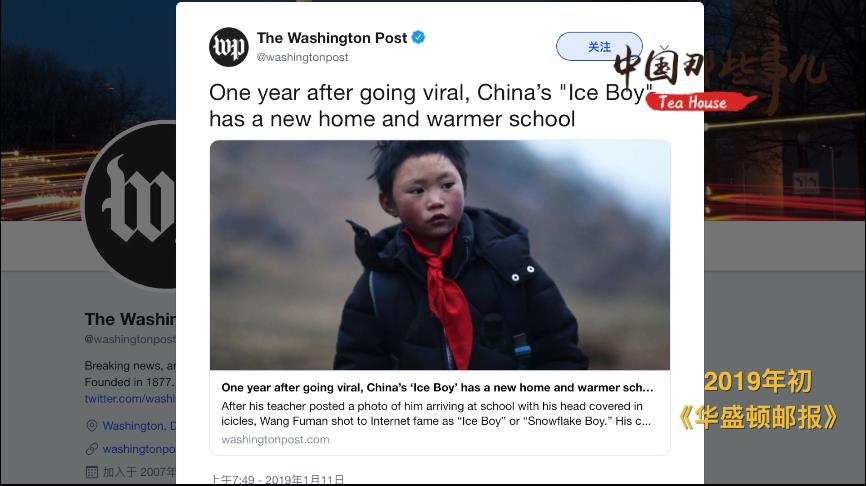866x486 pixels.
Task: Click the washingtonpost.com domain in the card
Action: click(x=275, y=440)
